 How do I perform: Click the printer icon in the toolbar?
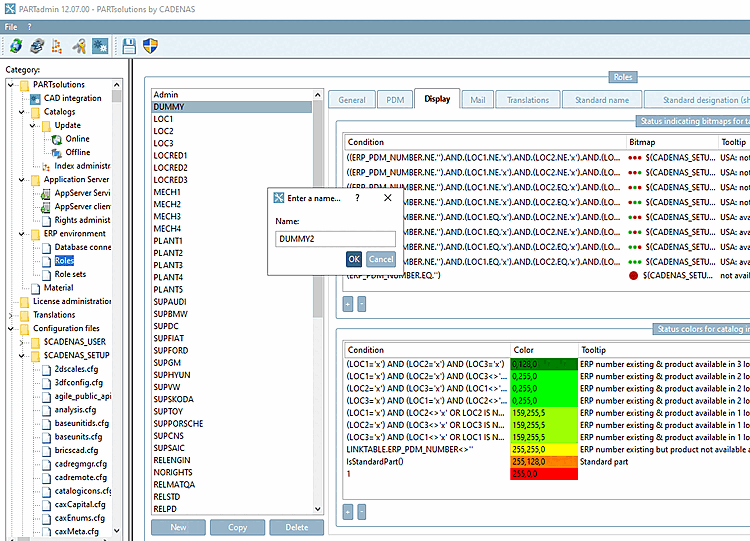pos(37,46)
